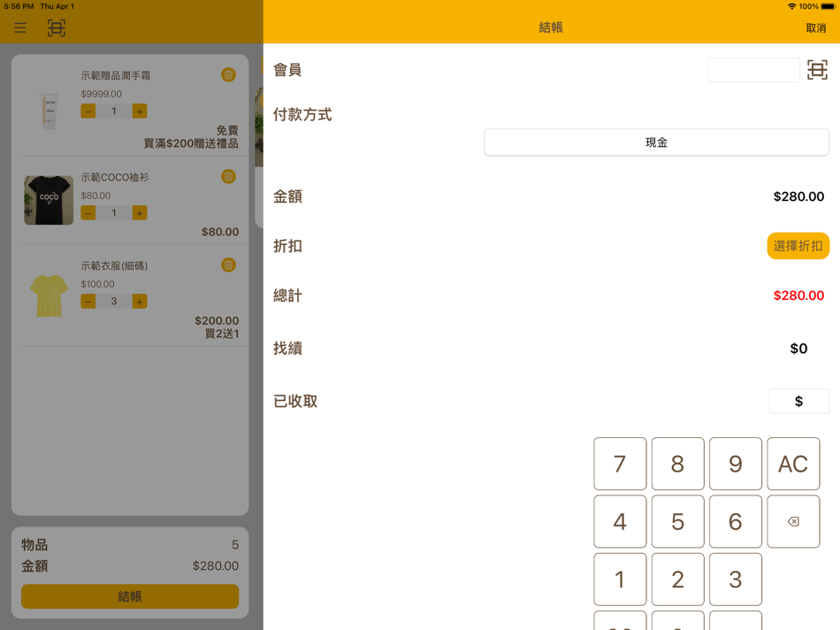Tap the battery status icon

coord(829,6)
